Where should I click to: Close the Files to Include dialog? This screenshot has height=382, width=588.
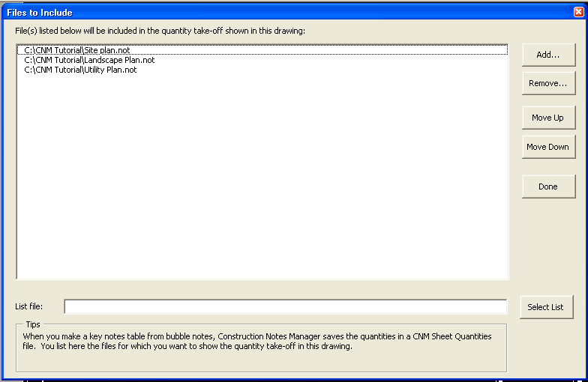point(578,13)
